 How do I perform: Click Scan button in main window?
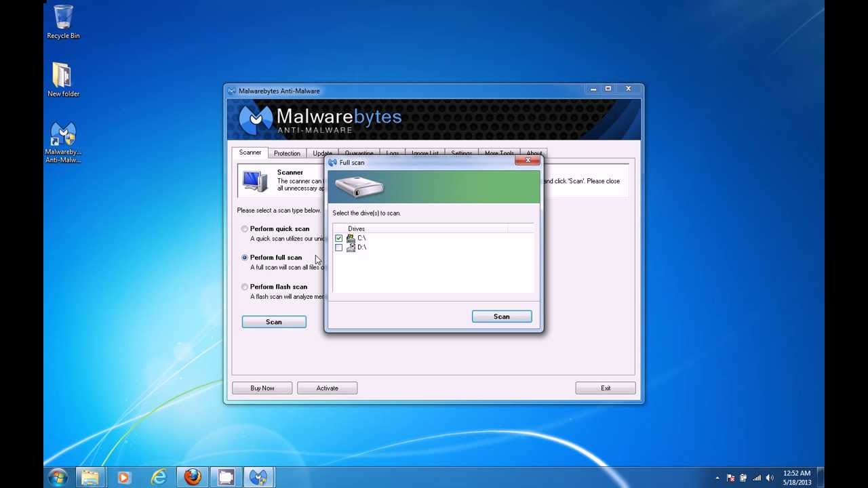pyautogui.click(x=274, y=322)
